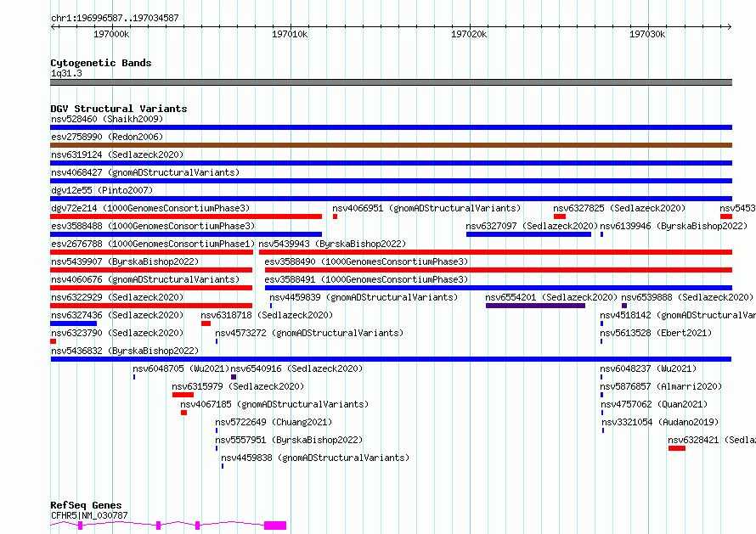Select the nsv4060676 (gnomADStructuralVariants) label
The image size is (756, 534).
pos(145,279)
